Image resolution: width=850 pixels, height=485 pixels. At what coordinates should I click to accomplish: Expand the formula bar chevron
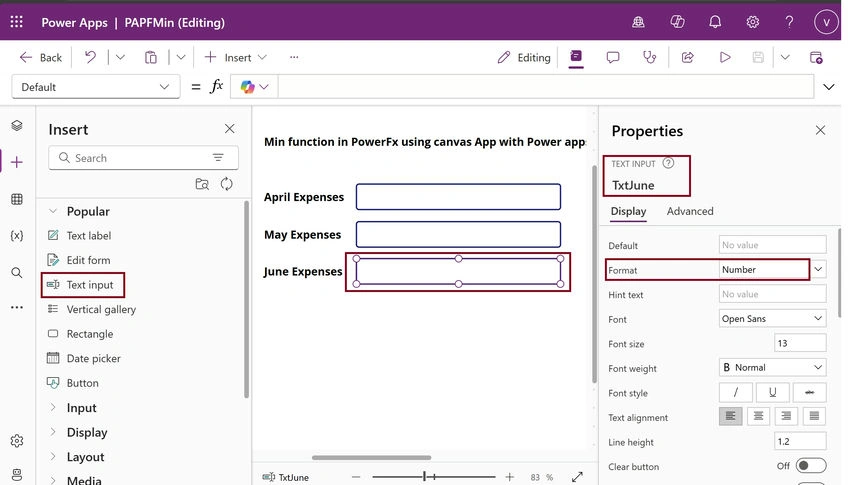(x=829, y=87)
